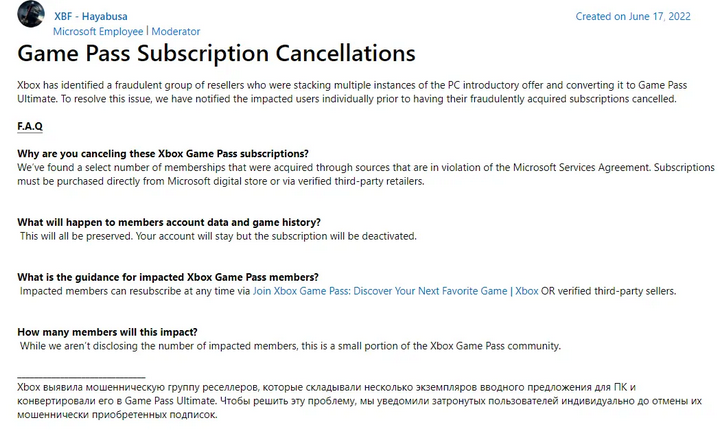
Task: Click the horizontal separator line above Russian text
Action: point(81,377)
